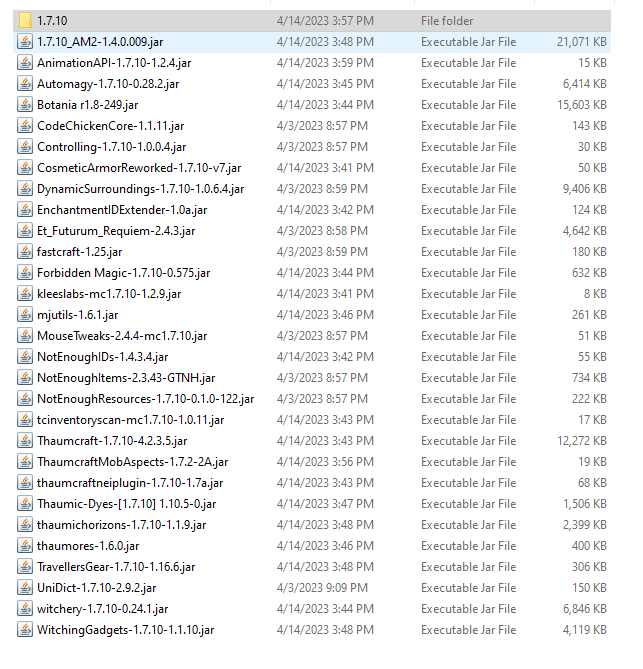
Task: Click jar icon beside mjutils-1.6.1.jar
Action: 25,314
